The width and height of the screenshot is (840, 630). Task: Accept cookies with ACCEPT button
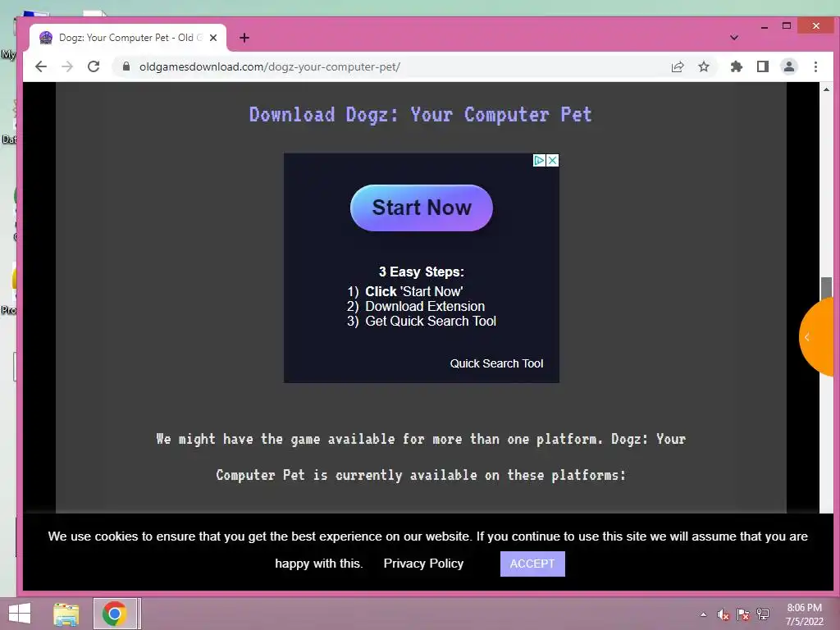tap(532, 564)
